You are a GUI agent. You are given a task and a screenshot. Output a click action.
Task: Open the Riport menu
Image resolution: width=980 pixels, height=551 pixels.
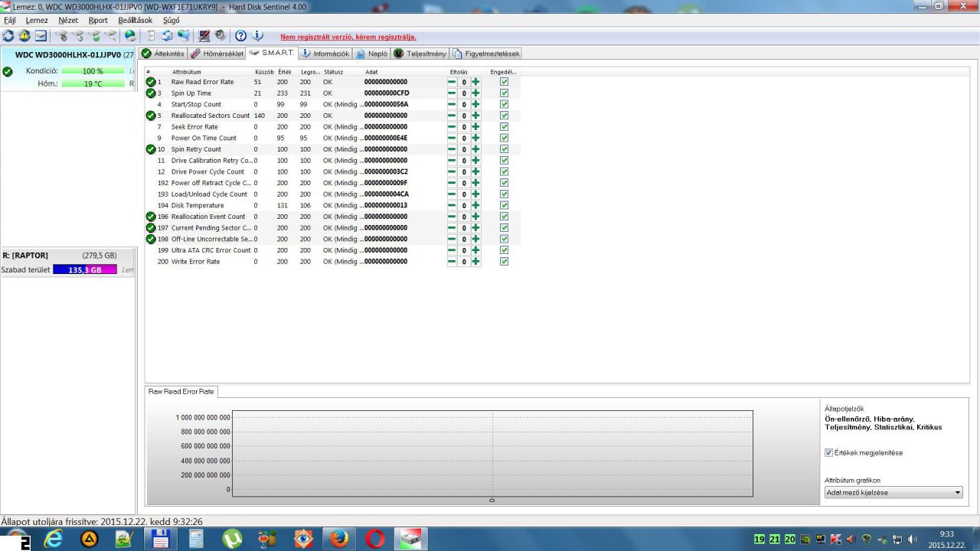point(98,20)
